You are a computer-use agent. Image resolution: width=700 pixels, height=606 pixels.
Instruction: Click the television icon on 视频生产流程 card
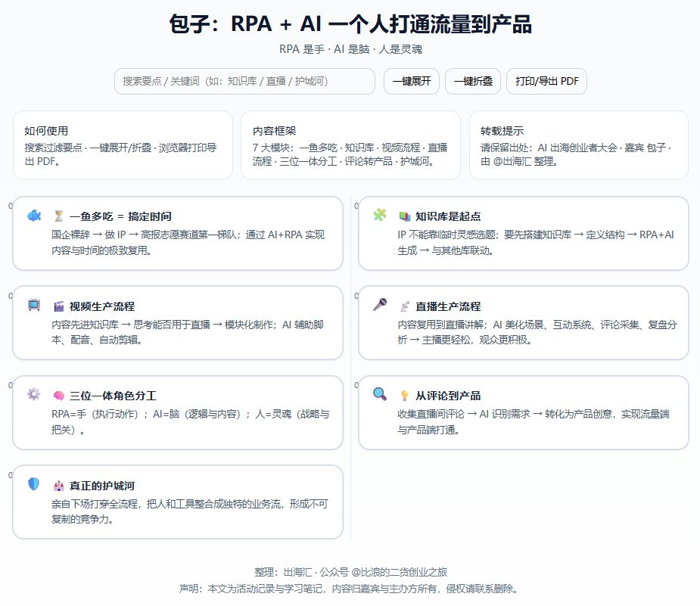pos(32,305)
